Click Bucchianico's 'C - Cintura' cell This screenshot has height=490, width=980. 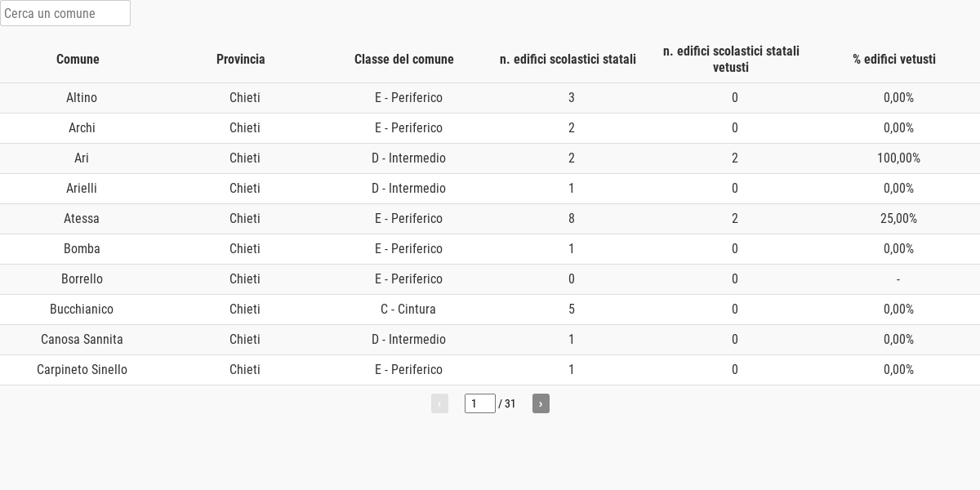[x=408, y=310]
